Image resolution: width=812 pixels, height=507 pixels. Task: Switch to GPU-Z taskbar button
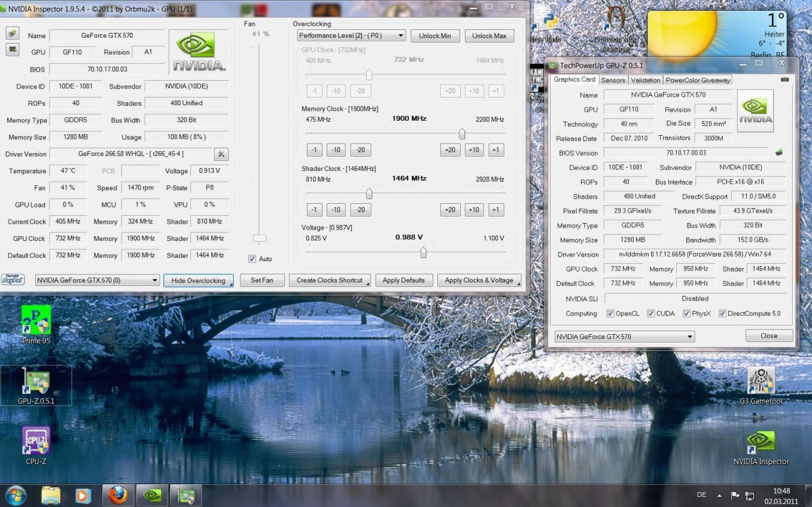point(186,496)
